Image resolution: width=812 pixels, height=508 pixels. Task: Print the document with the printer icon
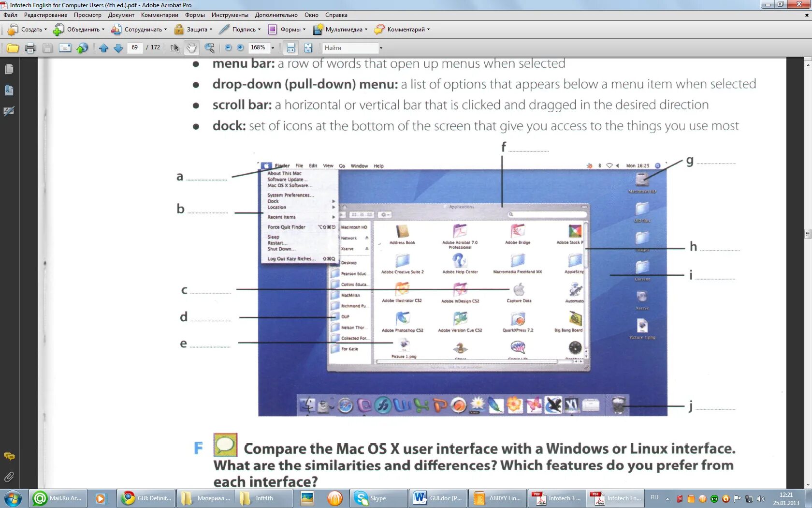30,48
